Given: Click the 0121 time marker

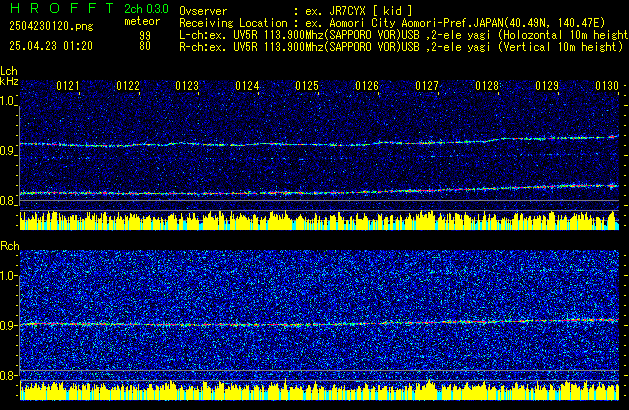Looking at the screenshot, I should [x=68, y=86].
